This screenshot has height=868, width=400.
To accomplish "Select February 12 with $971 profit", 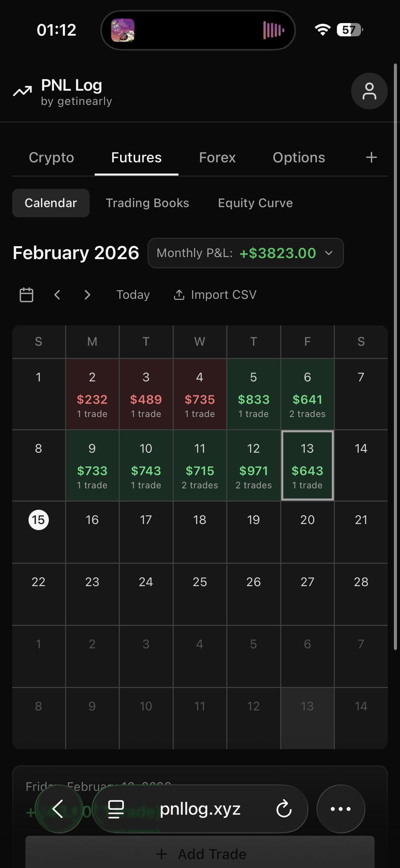I will point(253,465).
